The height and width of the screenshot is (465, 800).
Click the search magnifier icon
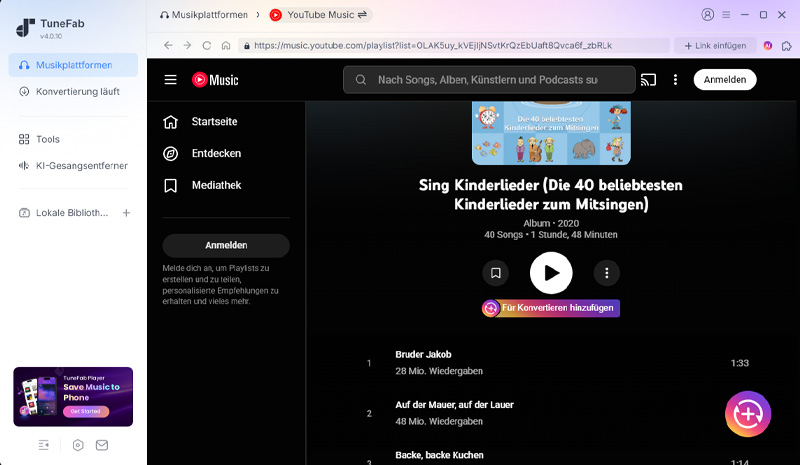pyautogui.click(x=361, y=80)
